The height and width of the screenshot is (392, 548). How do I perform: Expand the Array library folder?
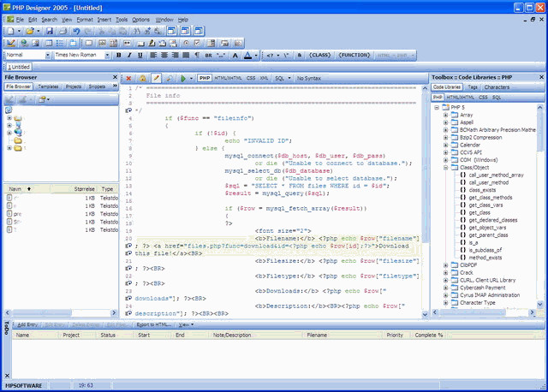[445, 115]
